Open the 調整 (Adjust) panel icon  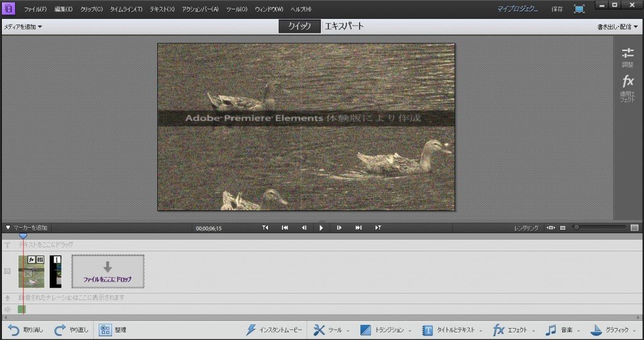coord(628,57)
